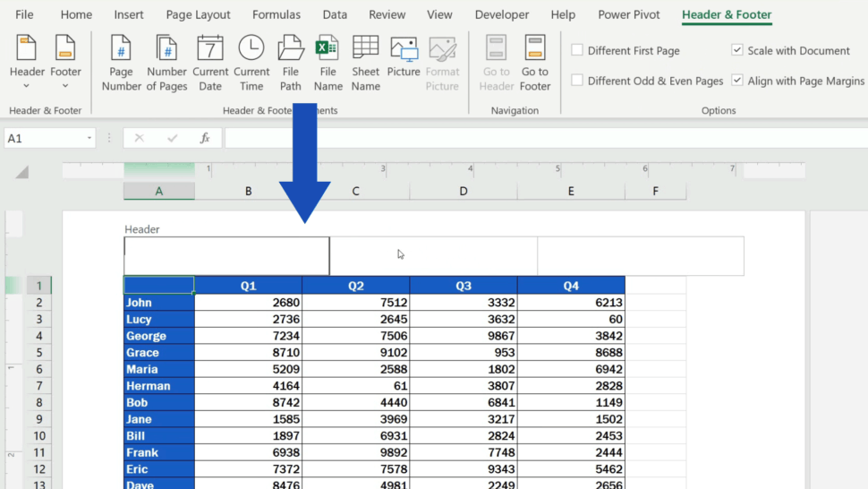Enable Different Odd & Even Pages
Image resolution: width=868 pixels, height=489 pixels.
click(577, 80)
